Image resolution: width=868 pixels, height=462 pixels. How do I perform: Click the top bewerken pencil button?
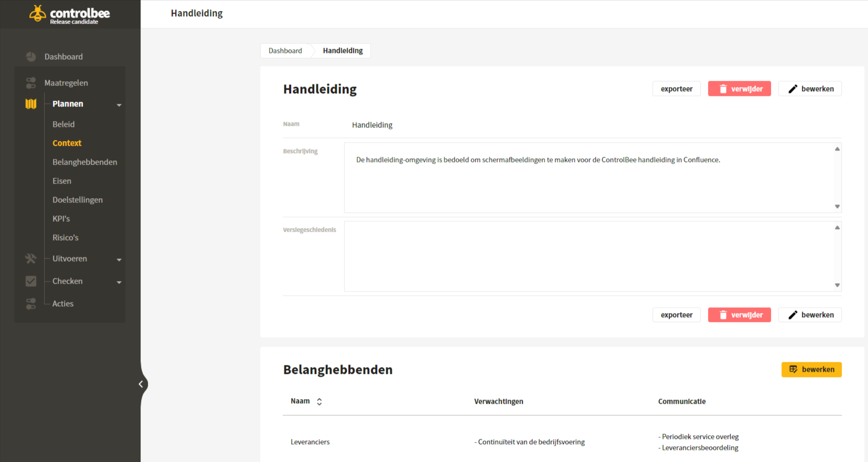coord(810,89)
